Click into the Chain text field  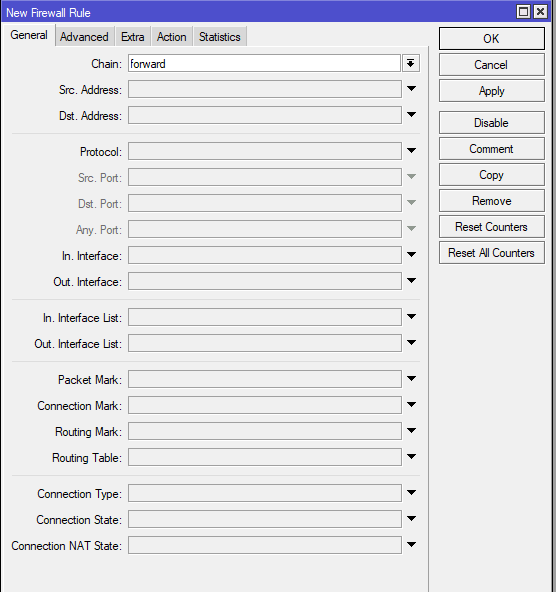[x=264, y=63]
